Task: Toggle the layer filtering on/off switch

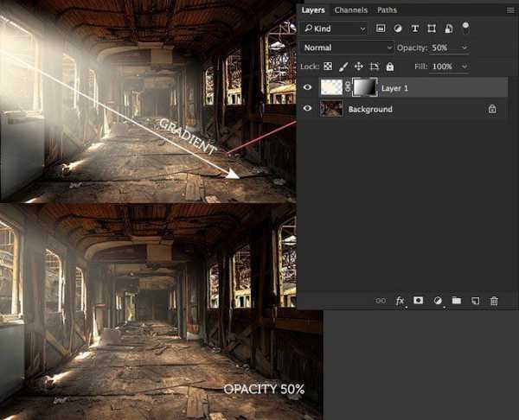Action: (465, 28)
